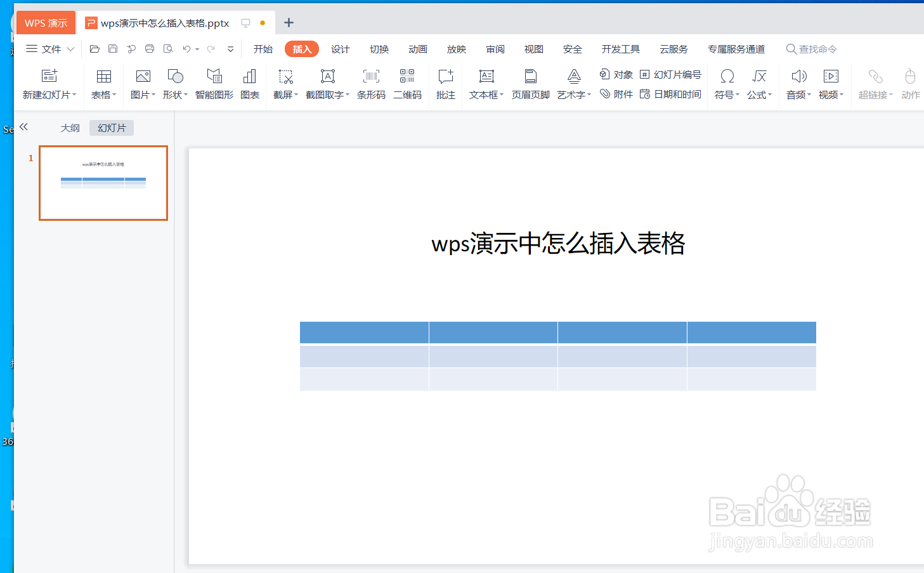Insert an Attachment (附件)
The width and height of the screenshot is (924, 573).
pos(616,94)
